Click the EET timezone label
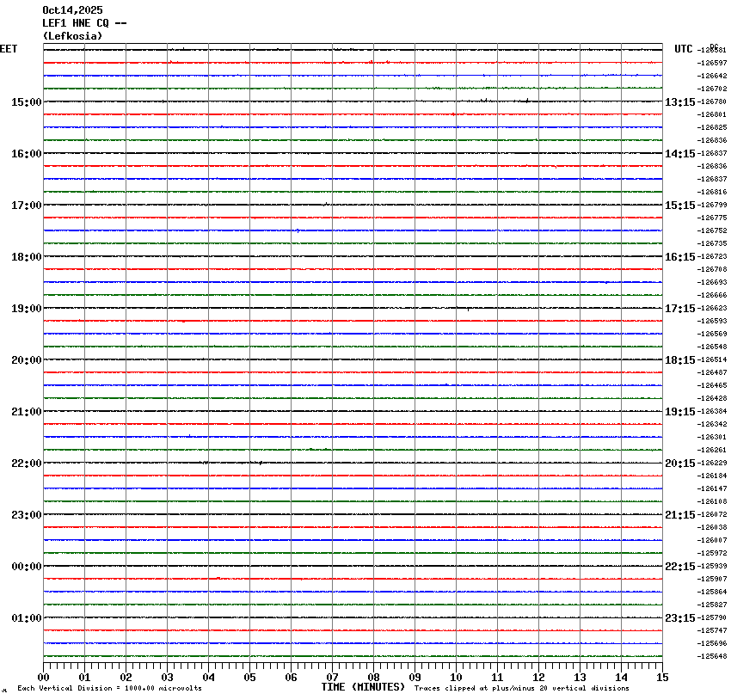This screenshot has width=731, height=700. [9, 49]
